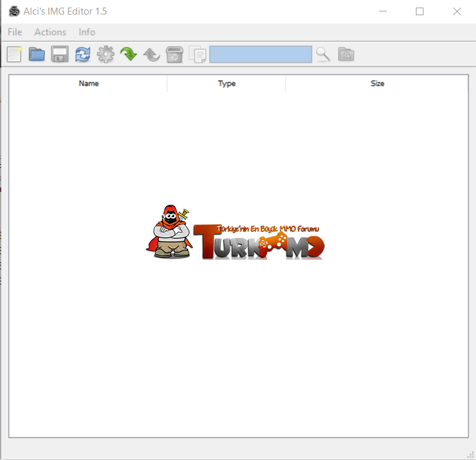Click the window resize grip
The width and height of the screenshot is (476, 460).
[x=470, y=455]
